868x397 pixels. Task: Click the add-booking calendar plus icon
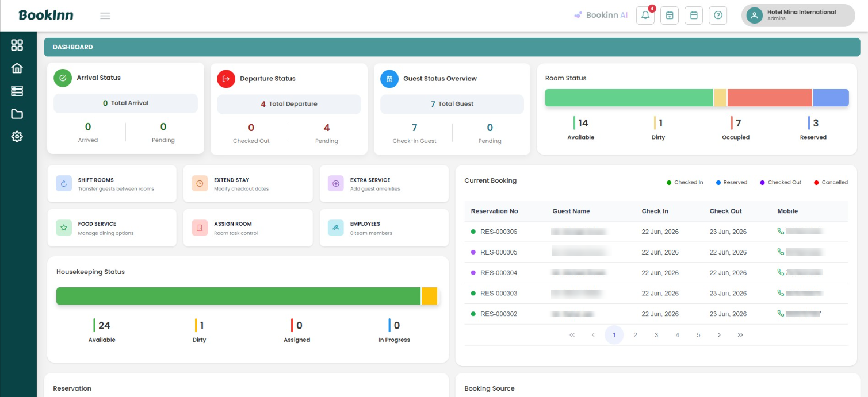click(670, 16)
